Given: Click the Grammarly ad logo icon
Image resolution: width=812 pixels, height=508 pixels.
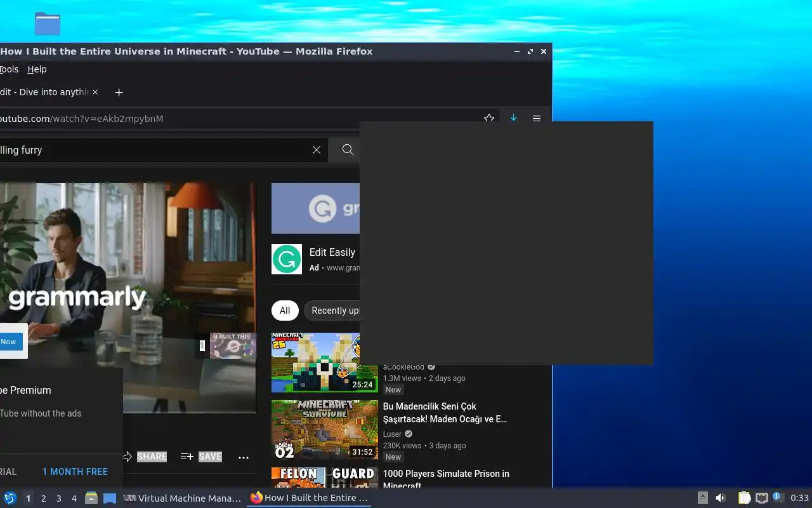Looking at the screenshot, I should click(287, 259).
